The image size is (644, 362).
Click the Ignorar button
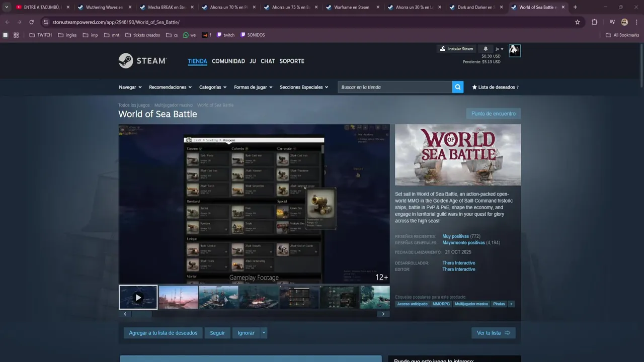[246, 333]
